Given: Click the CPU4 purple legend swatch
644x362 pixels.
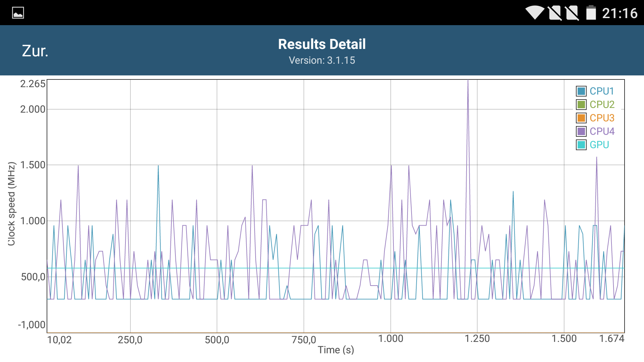Looking at the screenshot, I should pyautogui.click(x=581, y=131).
